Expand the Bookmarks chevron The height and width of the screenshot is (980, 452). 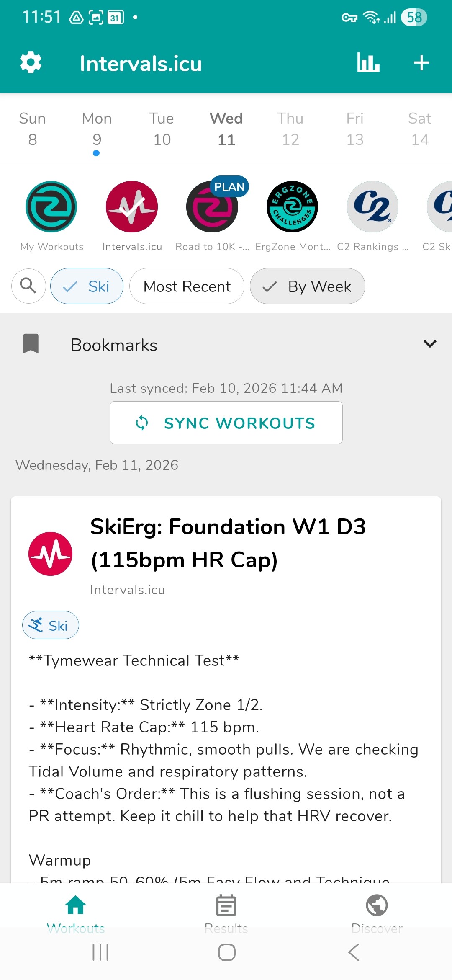(x=430, y=344)
